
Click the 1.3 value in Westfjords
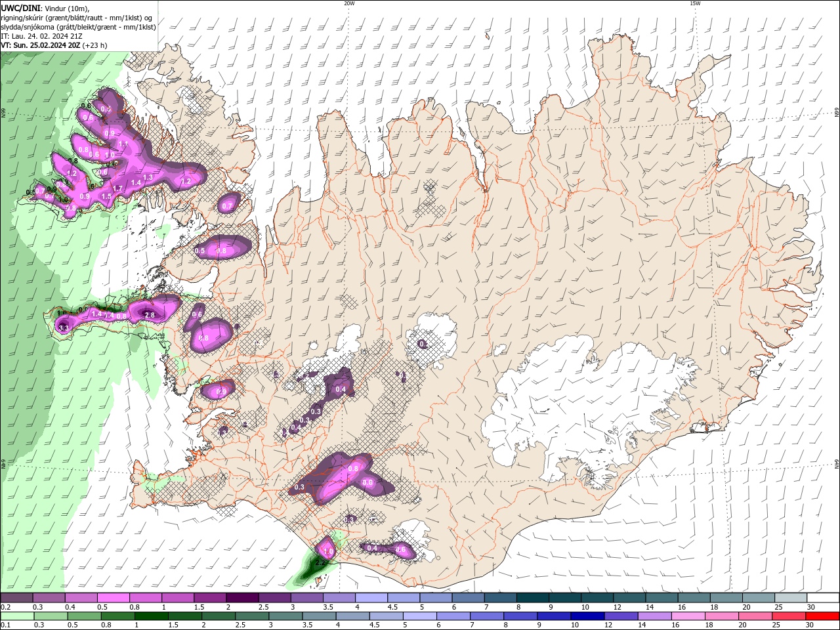tap(148, 178)
